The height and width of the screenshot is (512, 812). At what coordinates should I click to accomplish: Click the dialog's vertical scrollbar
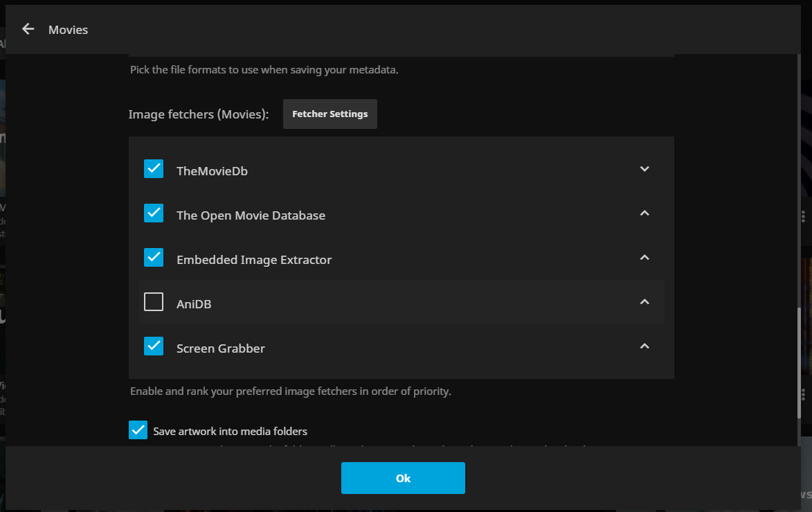point(798,374)
